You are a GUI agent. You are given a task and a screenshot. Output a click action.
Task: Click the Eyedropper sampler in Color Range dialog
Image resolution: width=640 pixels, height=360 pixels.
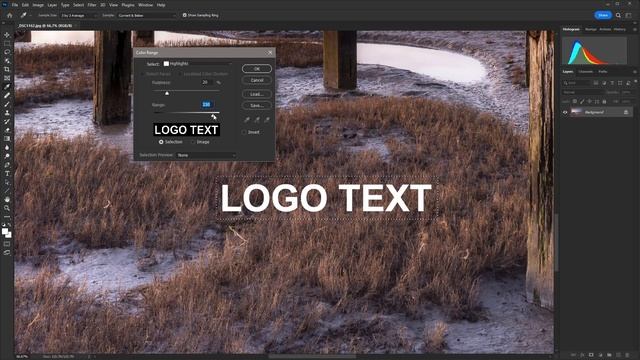247,120
